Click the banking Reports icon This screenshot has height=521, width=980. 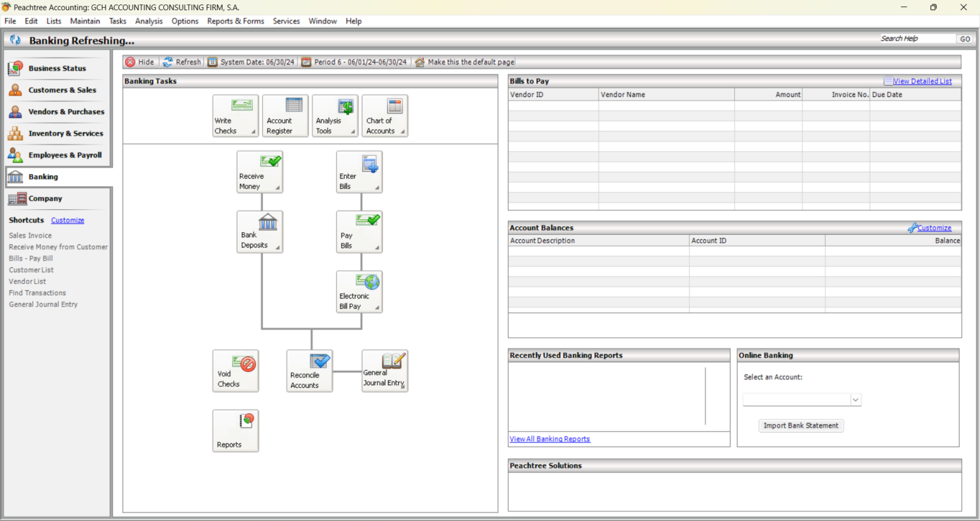coord(235,430)
